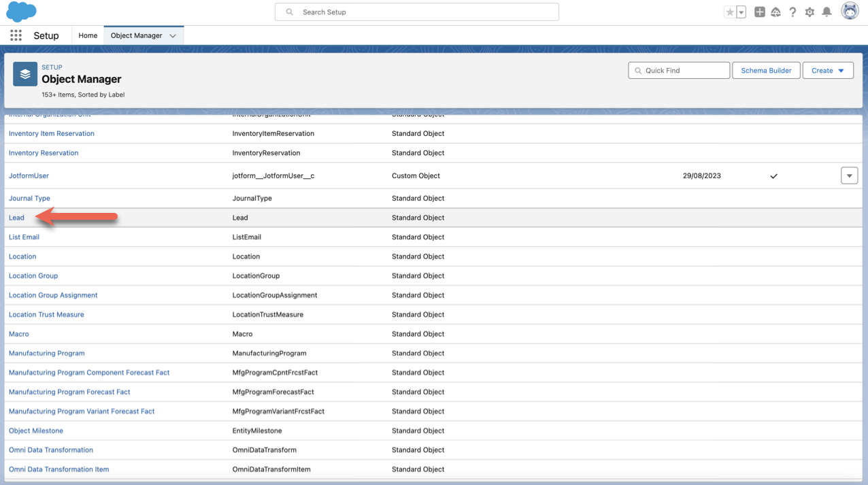Click the Schema Builder button
The height and width of the screenshot is (485, 868).
click(766, 71)
